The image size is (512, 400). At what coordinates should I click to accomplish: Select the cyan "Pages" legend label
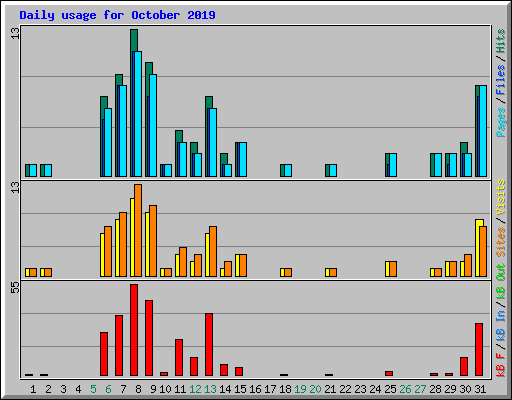point(501,122)
